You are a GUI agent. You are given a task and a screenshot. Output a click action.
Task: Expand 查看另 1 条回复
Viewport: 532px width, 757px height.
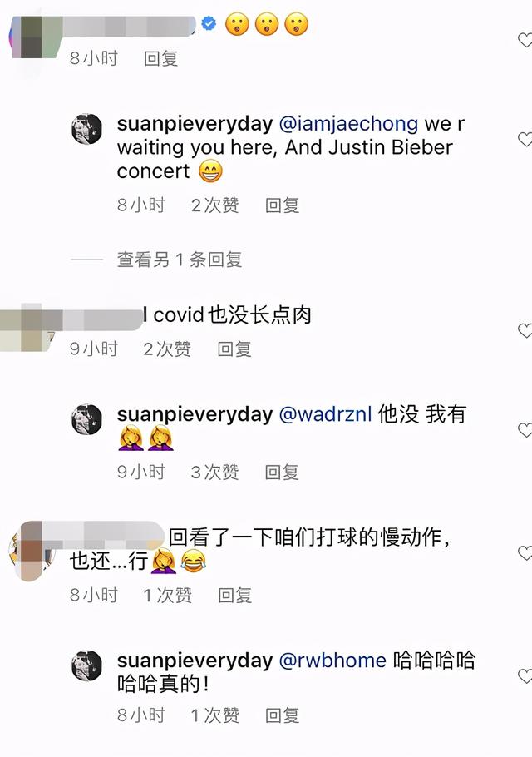tap(180, 260)
